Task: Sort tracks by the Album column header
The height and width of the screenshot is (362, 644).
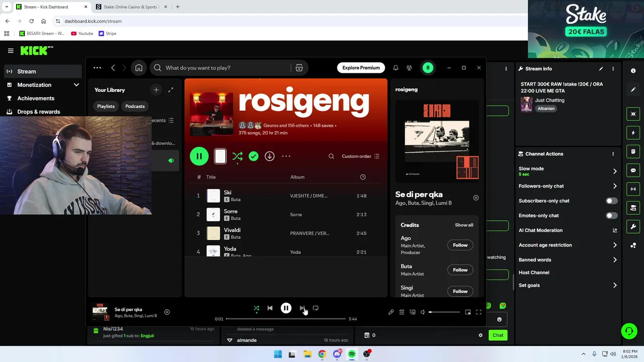Action: (x=297, y=177)
